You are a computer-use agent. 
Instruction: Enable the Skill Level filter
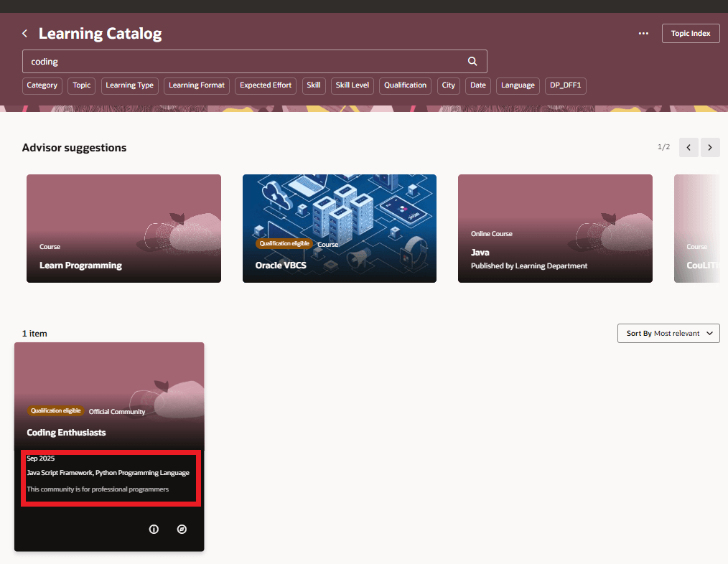352,85
